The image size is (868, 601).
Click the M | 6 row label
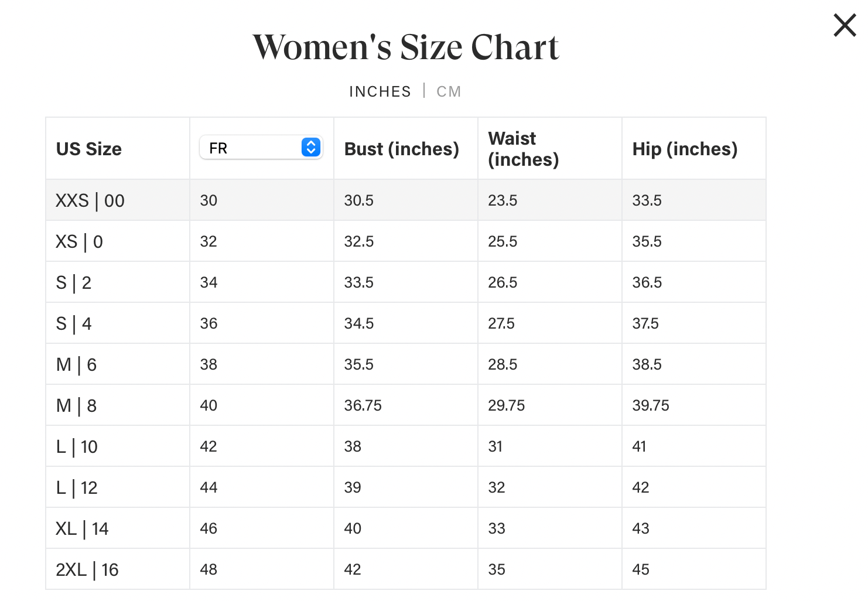coord(76,365)
